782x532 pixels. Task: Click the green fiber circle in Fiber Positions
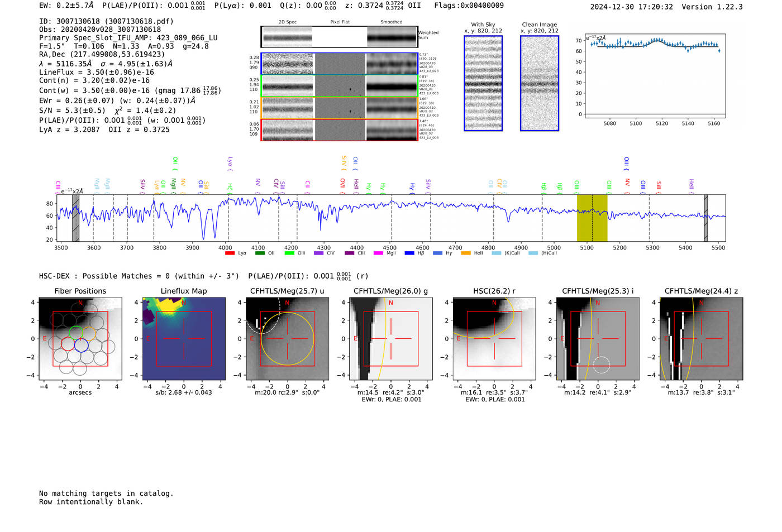[75, 333]
